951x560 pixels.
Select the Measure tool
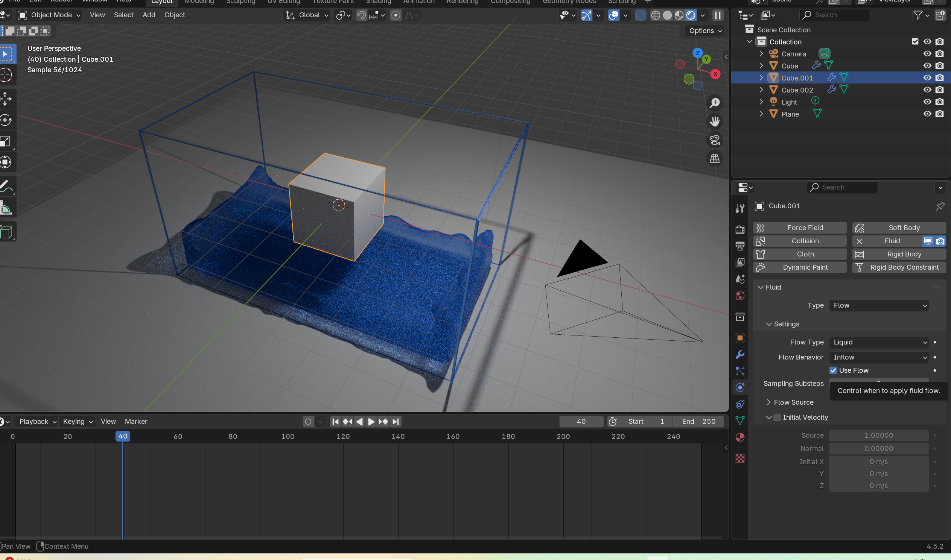(x=6, y=207)
